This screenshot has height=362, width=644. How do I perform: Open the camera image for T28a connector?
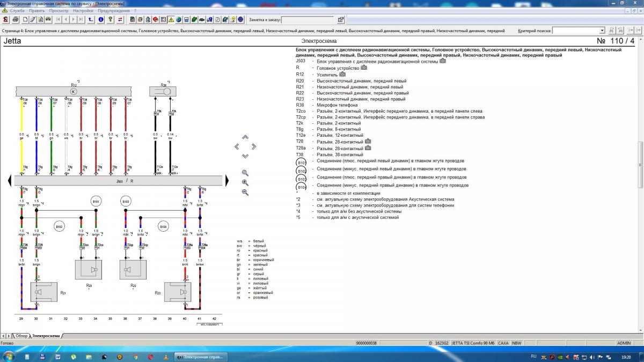[x=368, y=148]
